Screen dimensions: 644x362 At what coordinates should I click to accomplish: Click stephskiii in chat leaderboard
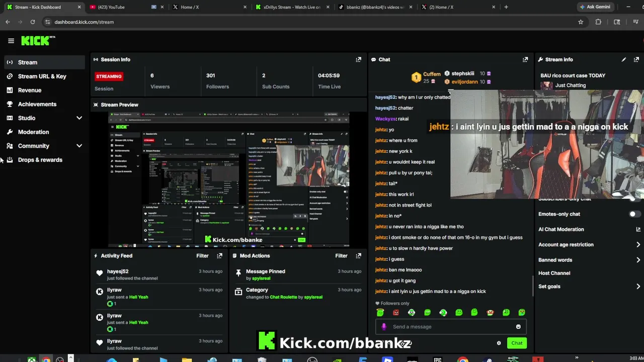(463, 73)
